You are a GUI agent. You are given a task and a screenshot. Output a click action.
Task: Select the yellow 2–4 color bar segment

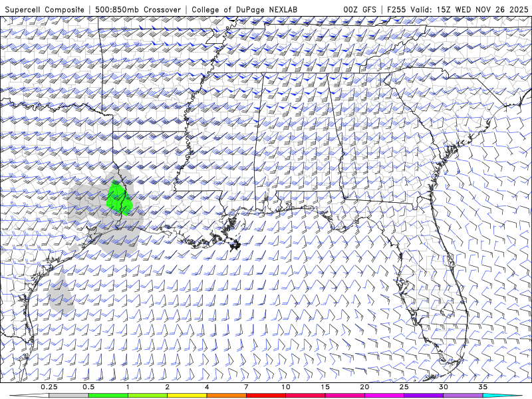(187, 396)
